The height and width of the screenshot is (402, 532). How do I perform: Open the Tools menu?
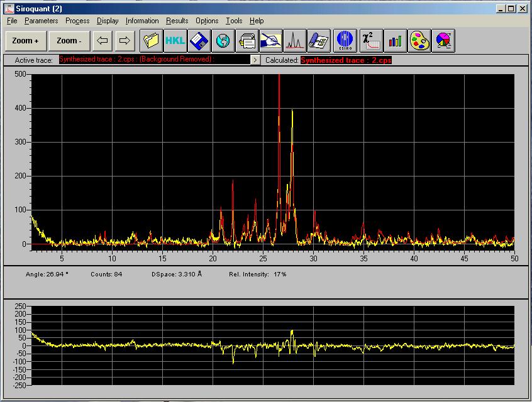coord(234,21)
